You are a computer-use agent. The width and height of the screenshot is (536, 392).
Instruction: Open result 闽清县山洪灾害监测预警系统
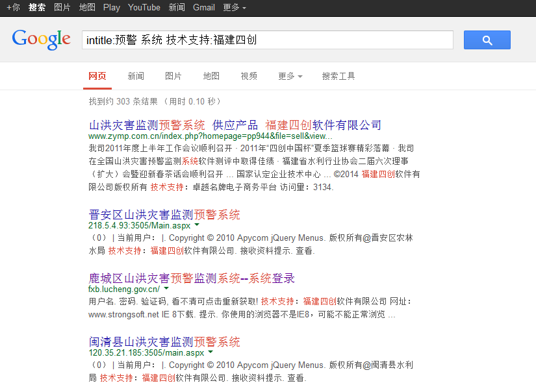[x=164, y=342]
